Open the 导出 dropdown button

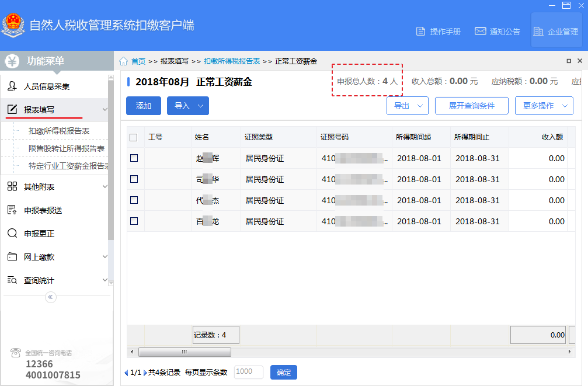(x=408, y=106)
